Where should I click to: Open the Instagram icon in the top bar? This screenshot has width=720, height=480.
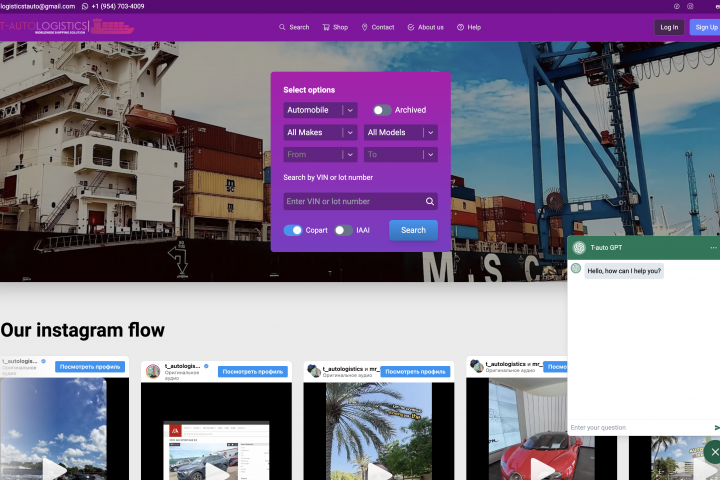pos(690,6)
